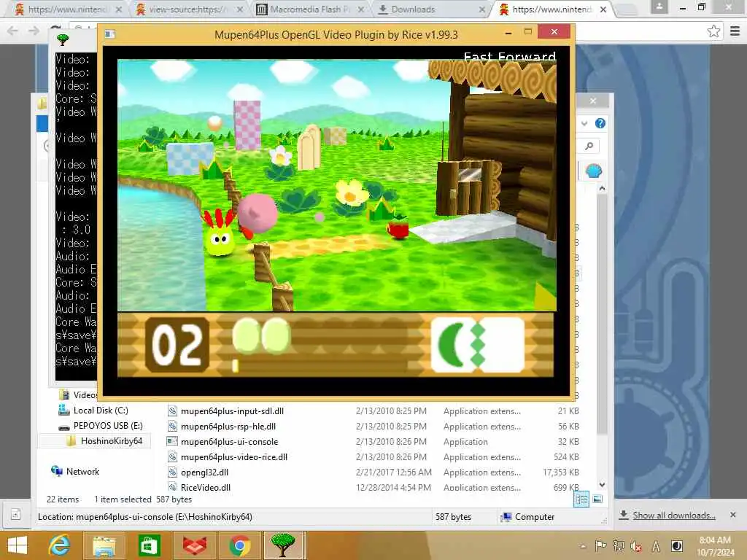Select Network in navigation pane
747x560 pixels.
point(82,471)
